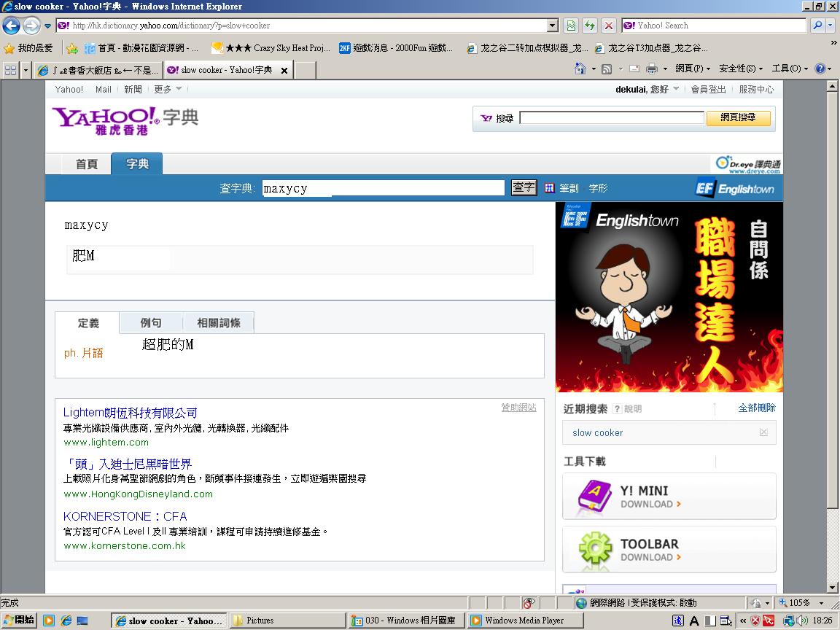
Task: Click the magnifier search icon in IE toolbar
Action: 817,26
